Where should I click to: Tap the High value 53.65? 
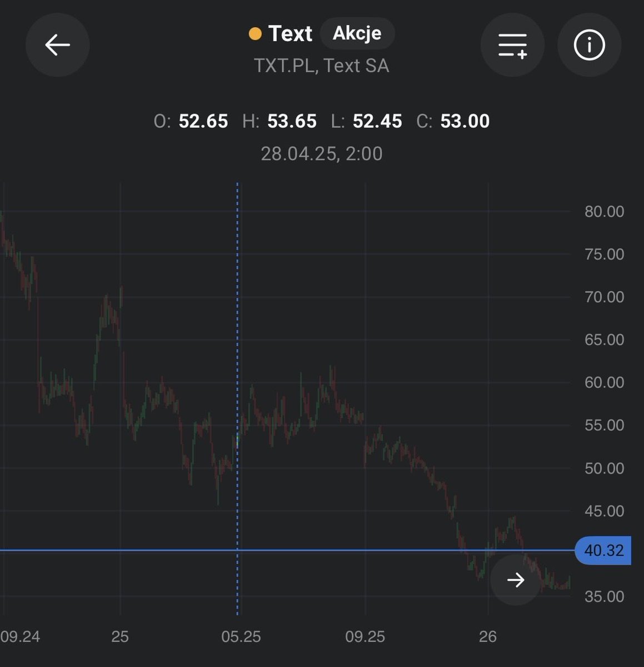point(293,121)
